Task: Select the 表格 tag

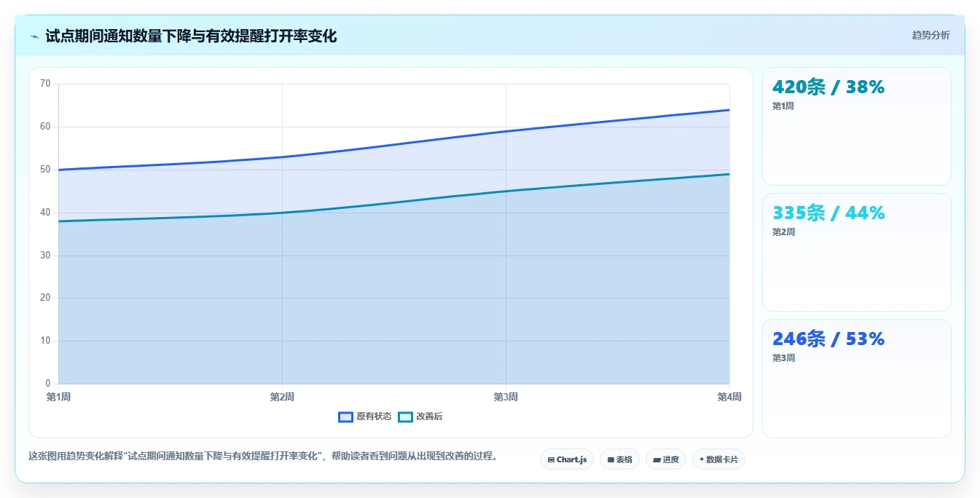Action: [x=619, y=459]
